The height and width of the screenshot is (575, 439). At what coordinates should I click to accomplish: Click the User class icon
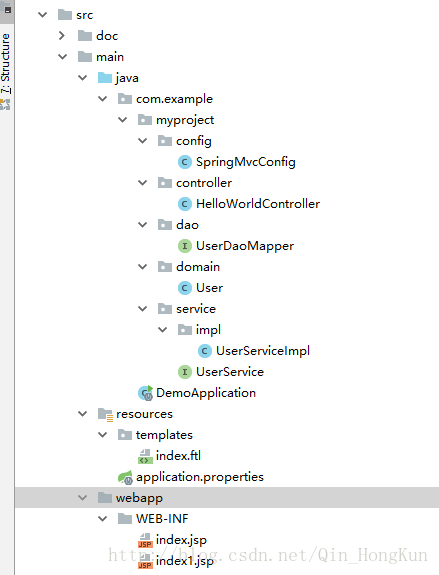coord(185,288)
